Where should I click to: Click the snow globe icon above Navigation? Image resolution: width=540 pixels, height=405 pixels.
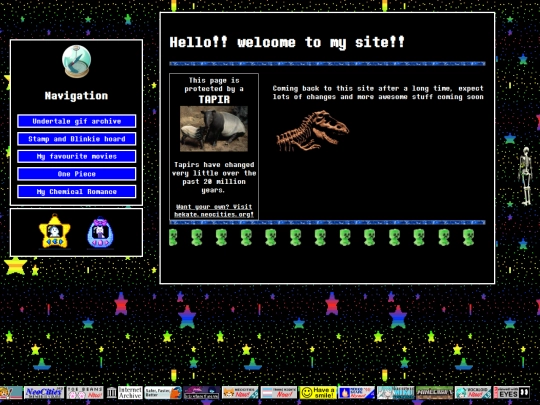pyautogui.click(x=76, y=61)
